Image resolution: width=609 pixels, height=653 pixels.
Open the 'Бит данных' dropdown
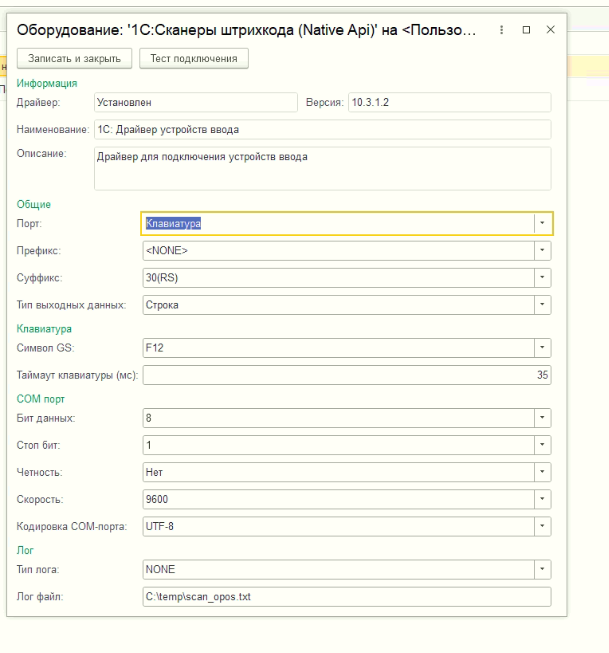pyautogui.click(x=542, y=418)
